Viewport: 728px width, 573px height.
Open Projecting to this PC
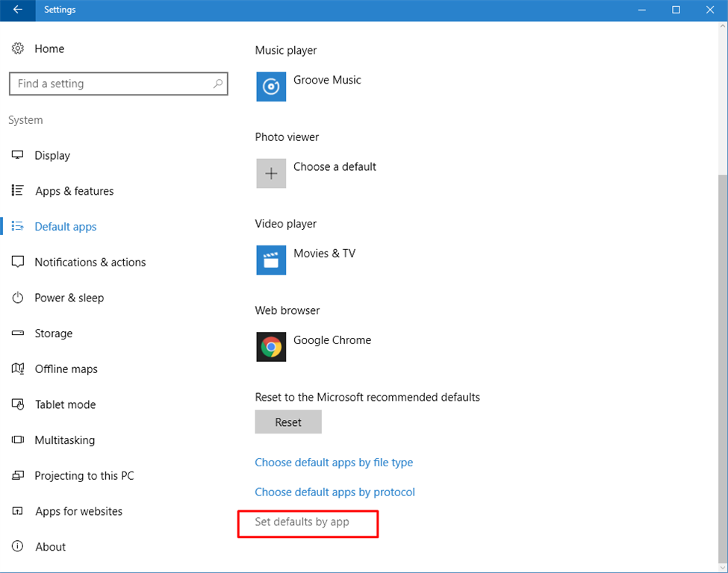point(84,475)
